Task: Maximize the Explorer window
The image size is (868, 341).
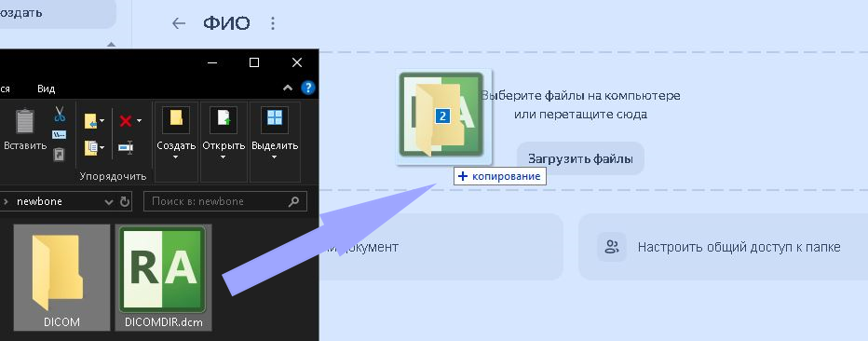Action: [x=254, y=62]
